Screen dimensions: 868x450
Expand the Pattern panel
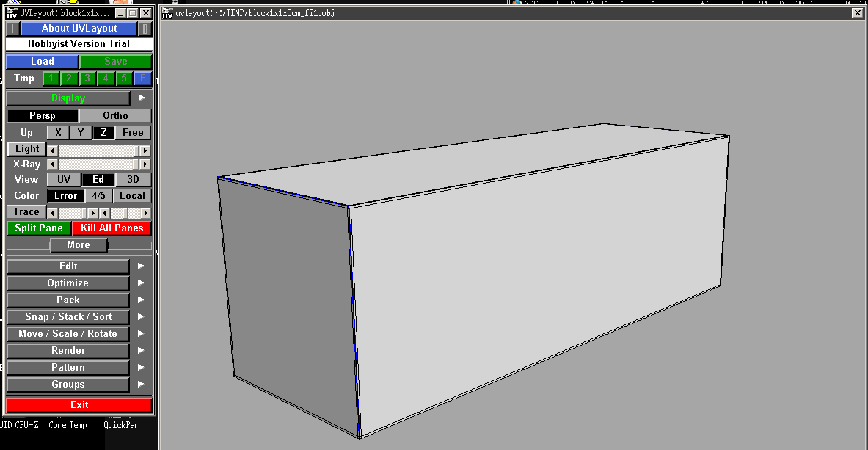tap(68, 368)
